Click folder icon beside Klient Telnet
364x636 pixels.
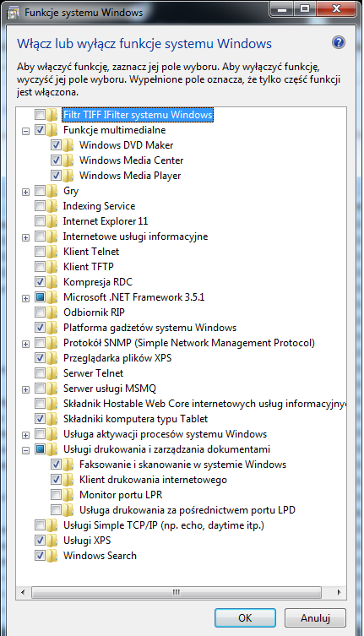tap(52, 252)
